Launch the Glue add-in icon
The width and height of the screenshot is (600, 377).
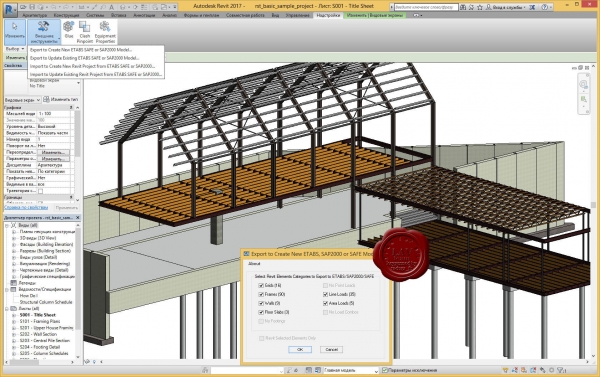click(x=68, y=30)
